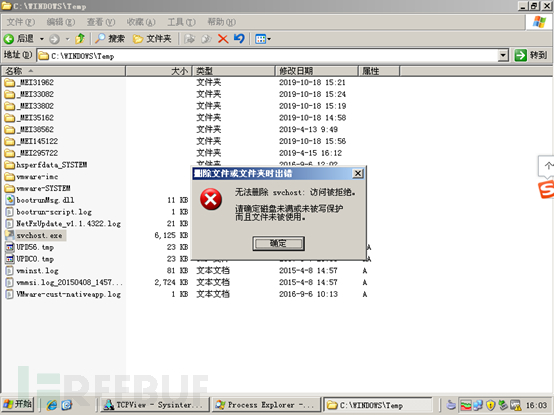This screenshot has width=554, height=415.
Task: Select the vmmsi.log_20150408_1457... file name
Action: click(x=70, y=283)
